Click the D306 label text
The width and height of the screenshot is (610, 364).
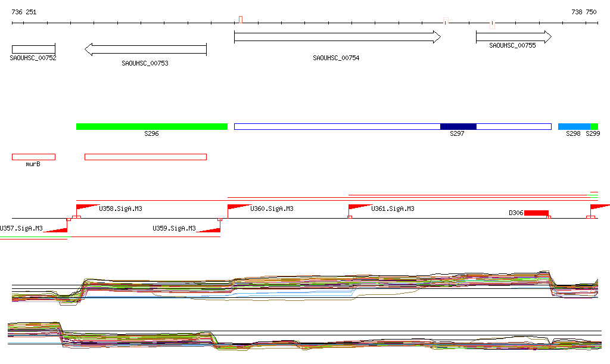point(516,213)
